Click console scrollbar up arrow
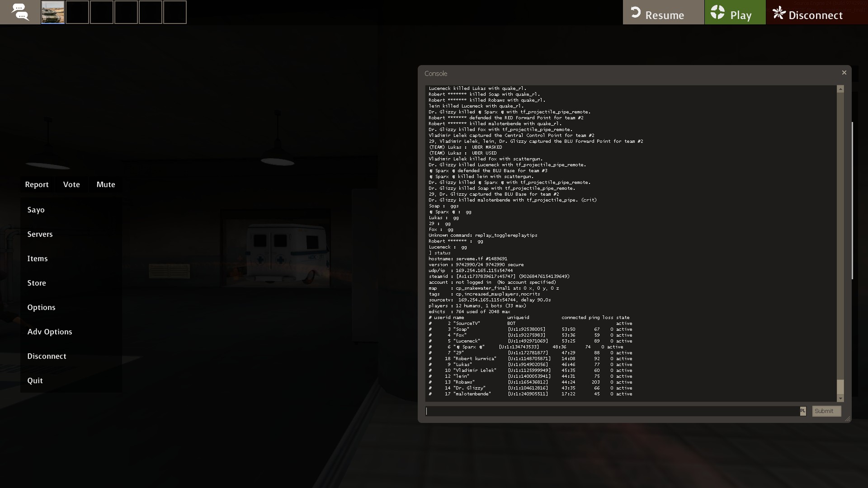Viewport: 868px width, 488px height. point(840,89)
